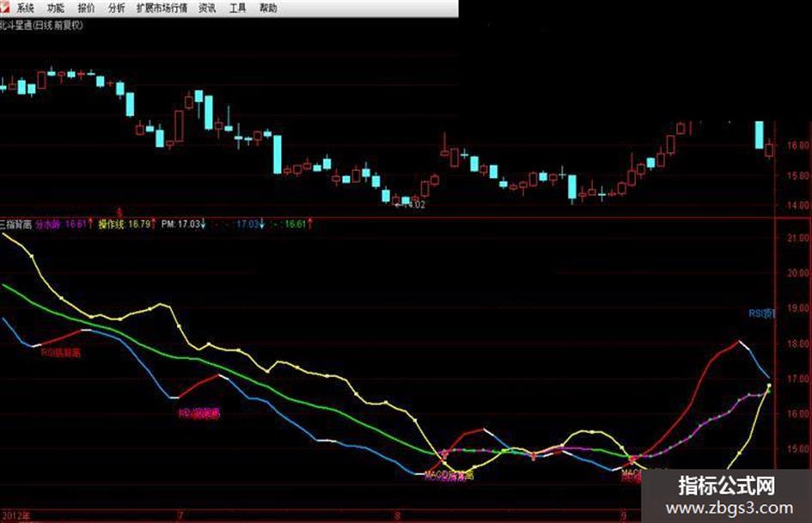
Task: Open the 扩展市场行情 menu
Action: click(162, 8)
